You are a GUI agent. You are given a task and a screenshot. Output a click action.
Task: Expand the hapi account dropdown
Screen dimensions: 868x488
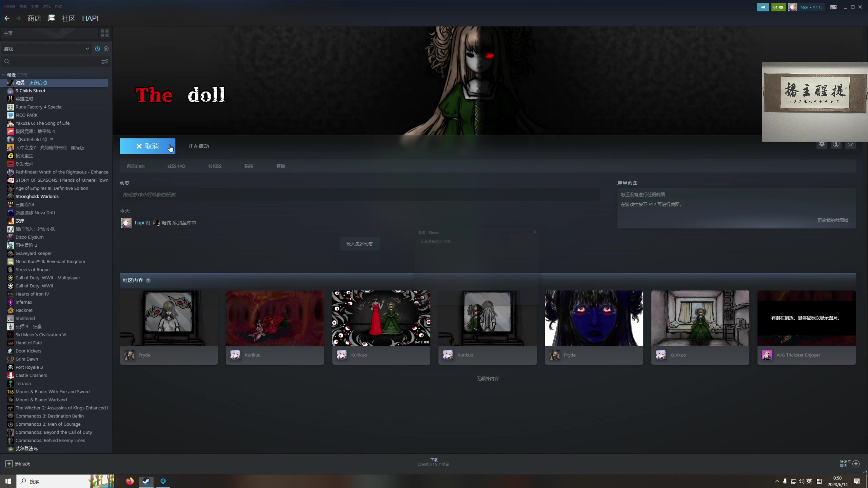[811, 7]
